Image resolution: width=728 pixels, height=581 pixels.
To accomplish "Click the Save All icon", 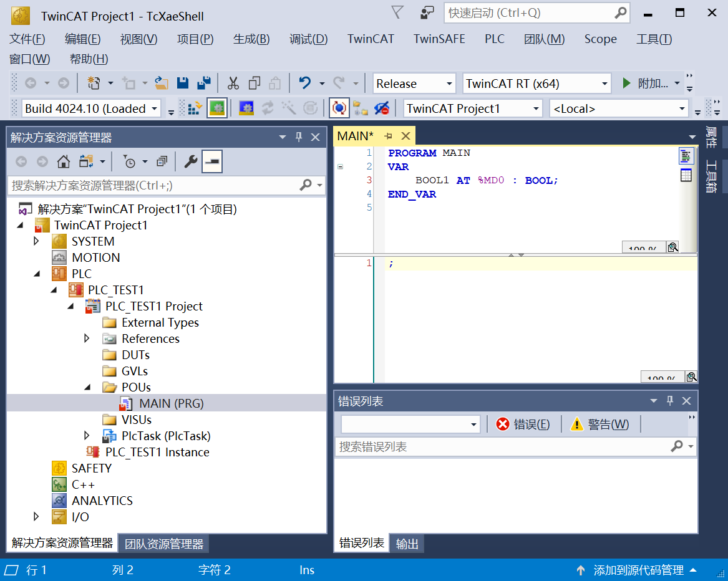I will point(204,83).
